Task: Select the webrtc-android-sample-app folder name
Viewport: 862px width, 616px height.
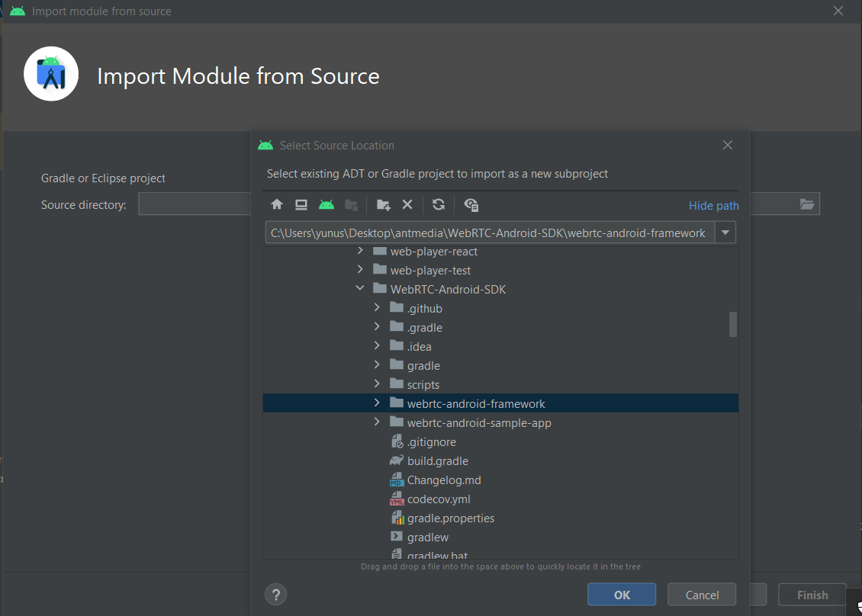Action: [x=479, y=423]
